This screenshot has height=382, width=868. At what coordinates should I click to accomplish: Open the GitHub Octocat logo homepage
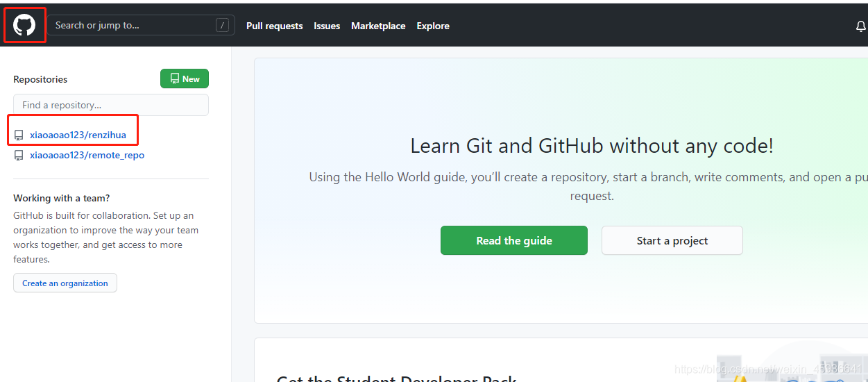24,25
